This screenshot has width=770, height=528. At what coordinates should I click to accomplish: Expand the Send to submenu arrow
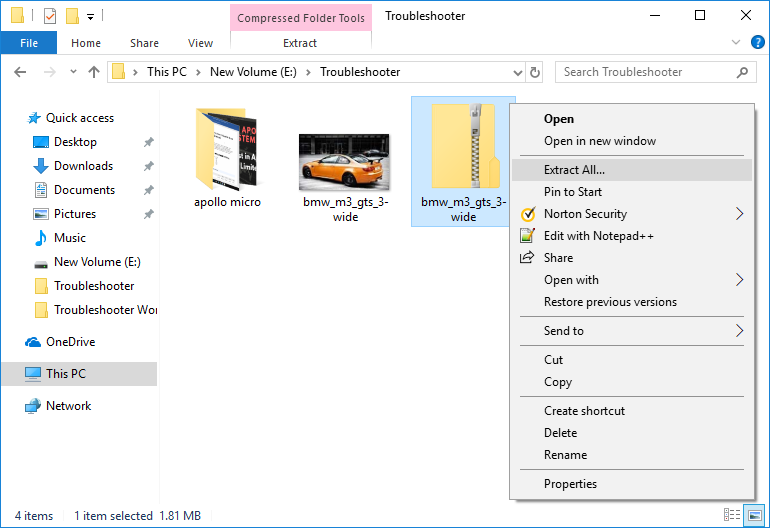click(x=739, y=331)
